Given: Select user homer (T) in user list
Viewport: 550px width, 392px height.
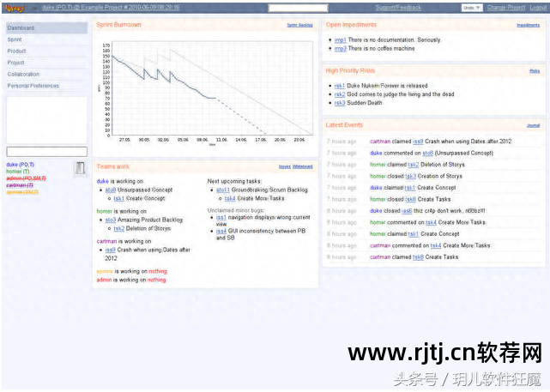Looking at the screenshot, I should 17,172.
